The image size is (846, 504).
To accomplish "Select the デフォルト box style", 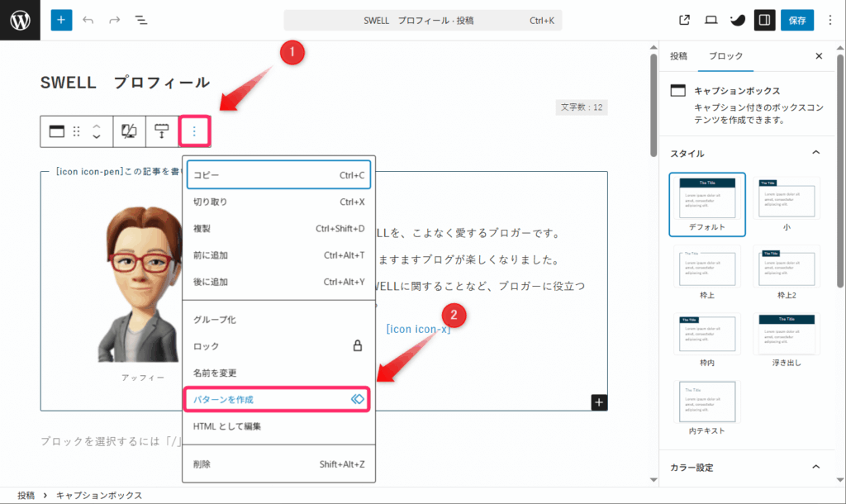I will tap(707, 205).
